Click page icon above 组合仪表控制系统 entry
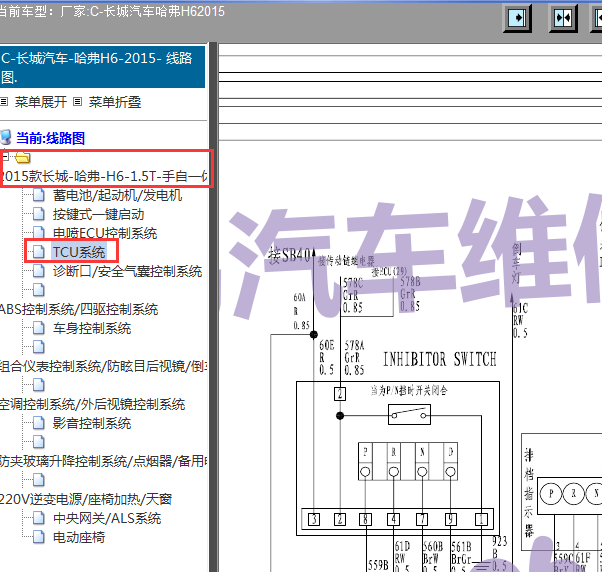602x572 pixels. pyautogui.click(x=38, y=347)
